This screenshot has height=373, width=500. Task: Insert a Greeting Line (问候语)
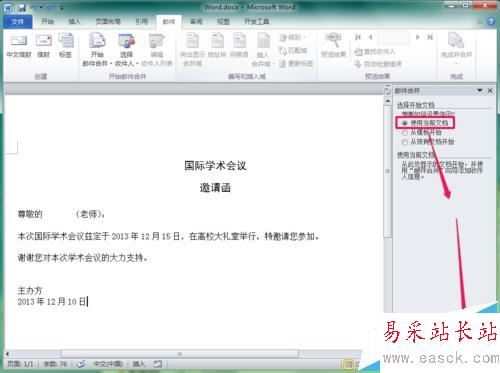point(239,46)
